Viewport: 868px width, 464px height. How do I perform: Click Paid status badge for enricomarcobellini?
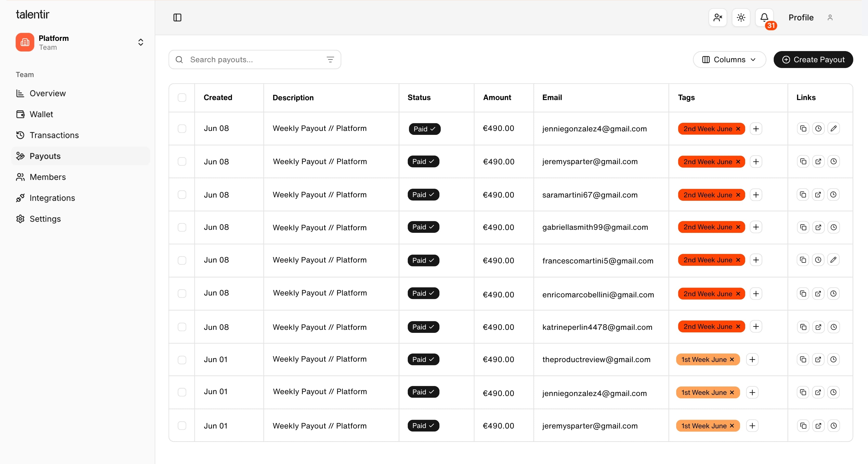[423, 293]
